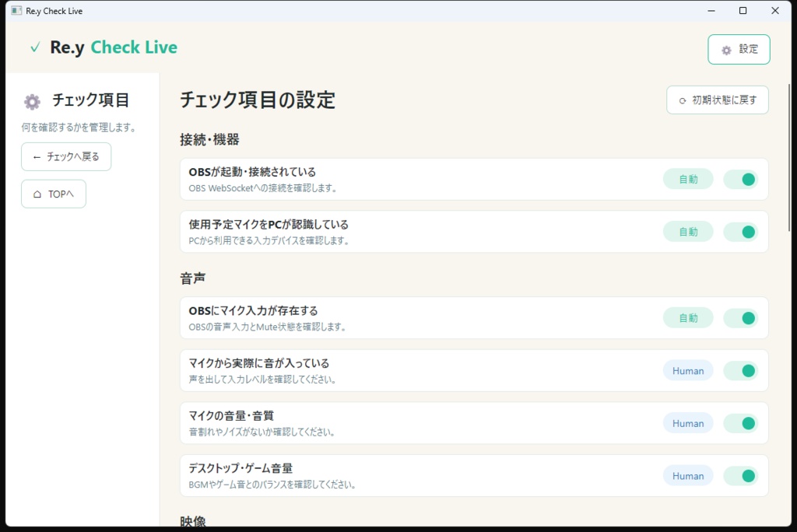Select title OBSにマイク入力が存在する
797x532 pixels.
(253, 310)
